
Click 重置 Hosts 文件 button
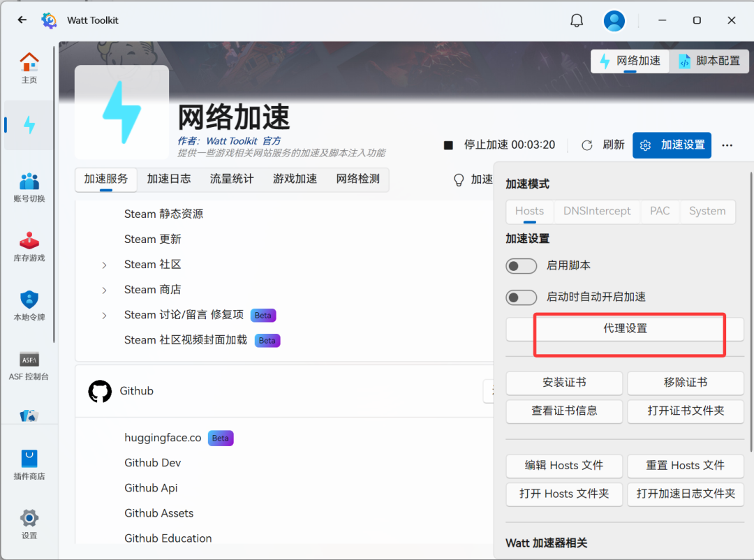pos(686,466)
